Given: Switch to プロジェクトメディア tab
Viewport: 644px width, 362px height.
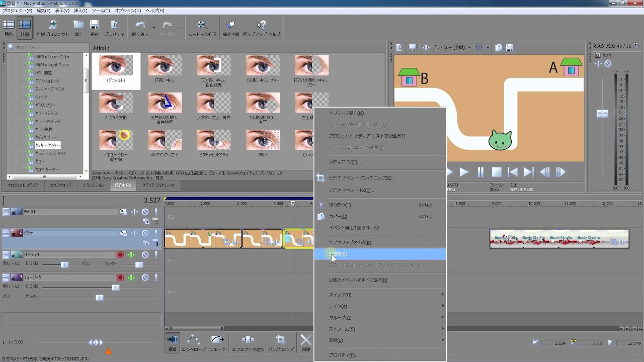Looking at the screenshot, I should (23, 186).
